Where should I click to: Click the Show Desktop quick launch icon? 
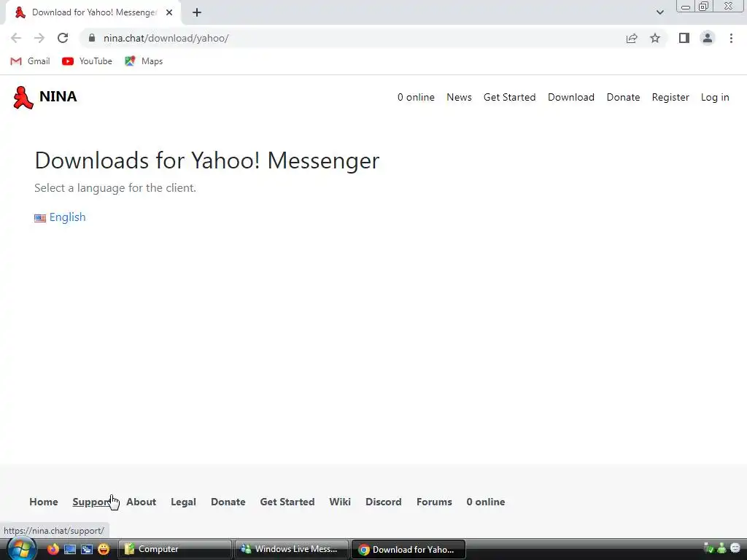pyautogui.click(x=70, y=549)
